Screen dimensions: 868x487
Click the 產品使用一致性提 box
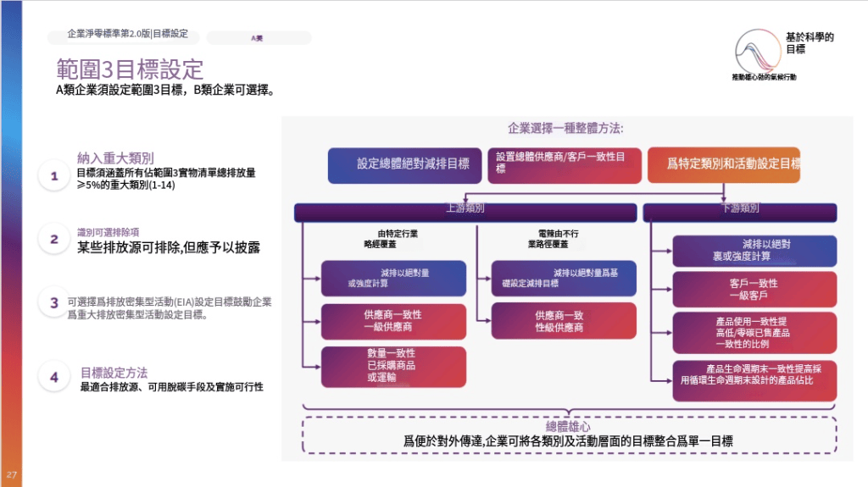754,332
